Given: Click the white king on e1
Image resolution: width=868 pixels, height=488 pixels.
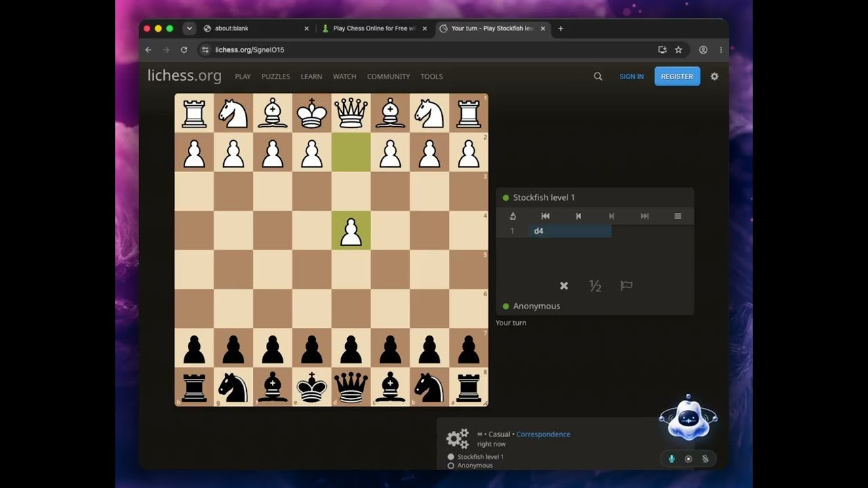Looking at the screenshot, I should [312, 113].
